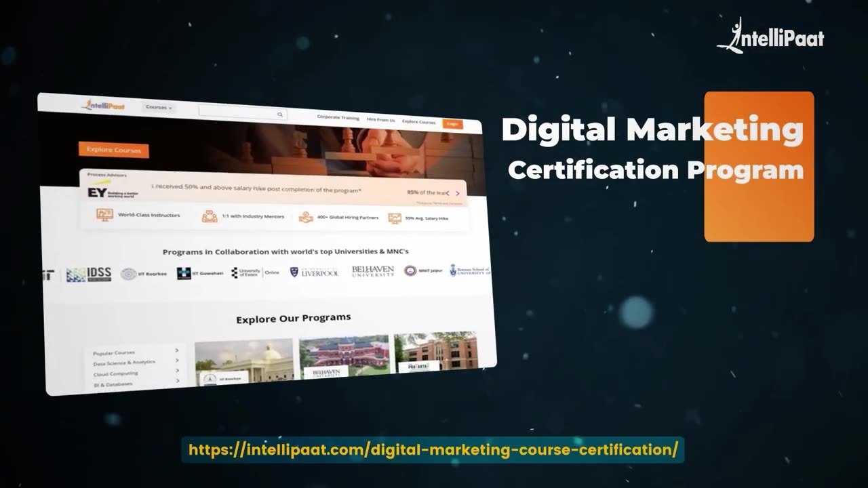Click the IIT Guwahati logo
The height and width of the screenshot is (488, 868).
click(200, 273)
